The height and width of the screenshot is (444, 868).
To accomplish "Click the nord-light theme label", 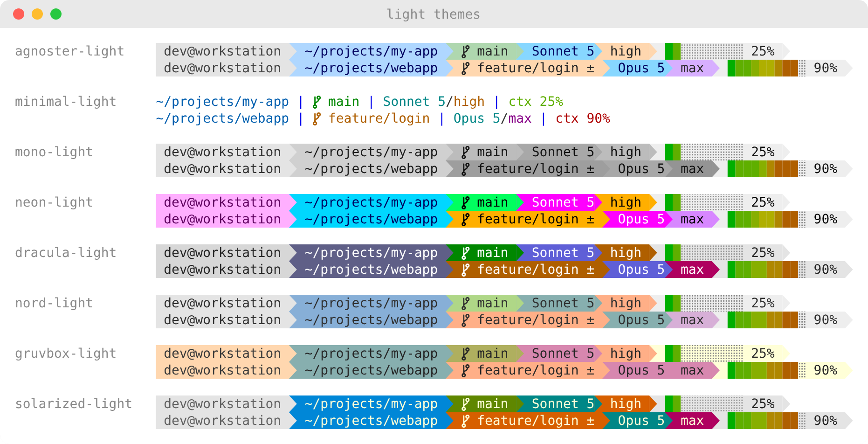I will (54, 303).
